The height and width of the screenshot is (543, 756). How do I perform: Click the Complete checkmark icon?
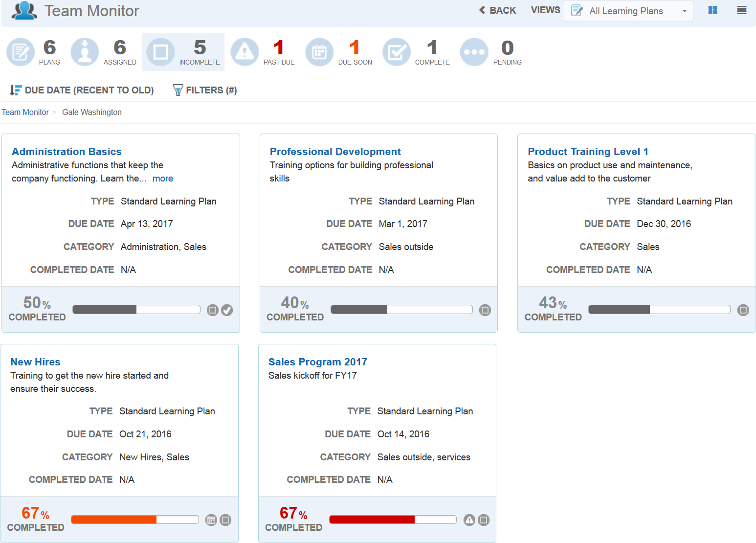[397, 52]
